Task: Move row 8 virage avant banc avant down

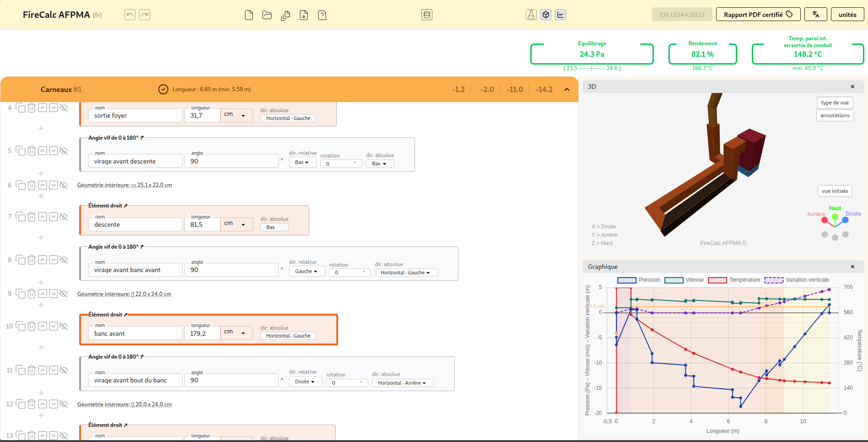Action: 54,260
